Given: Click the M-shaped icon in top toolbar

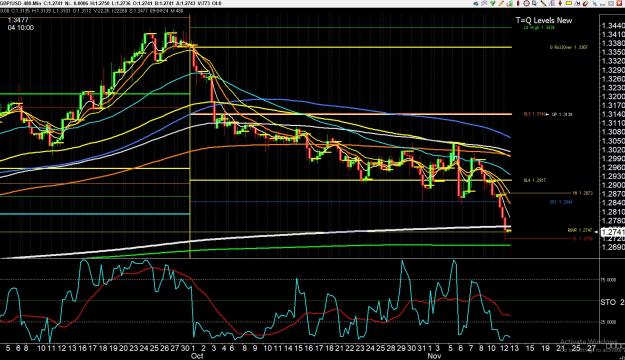Looking at the screenshot, I should [x=578, y=3].
